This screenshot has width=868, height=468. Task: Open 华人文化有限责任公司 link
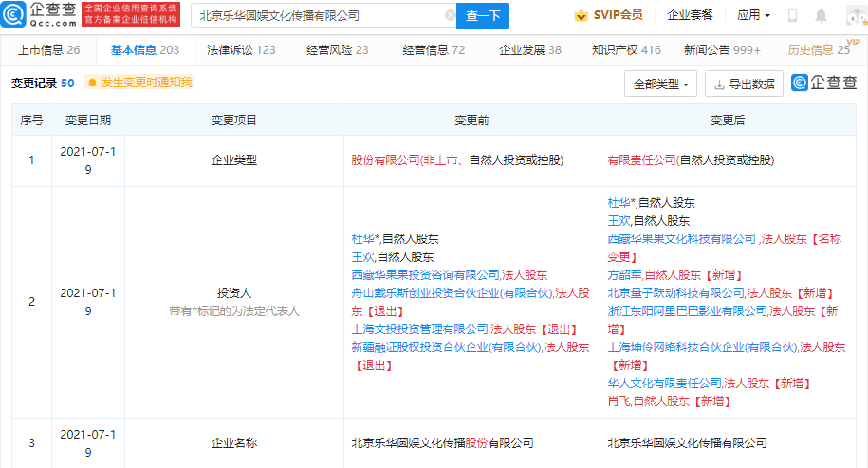click(x=664, y=384)
